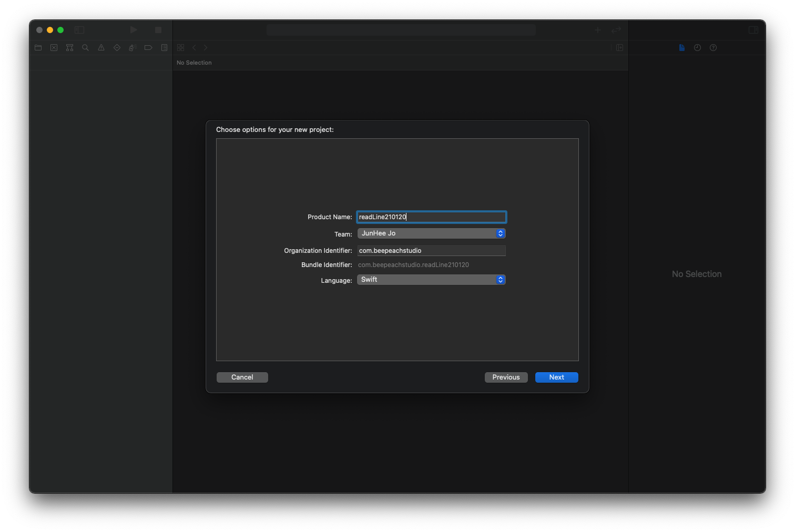Open the Language dropdown showing Swift
The image size is (795, 532).
click(x=432, y=280)
